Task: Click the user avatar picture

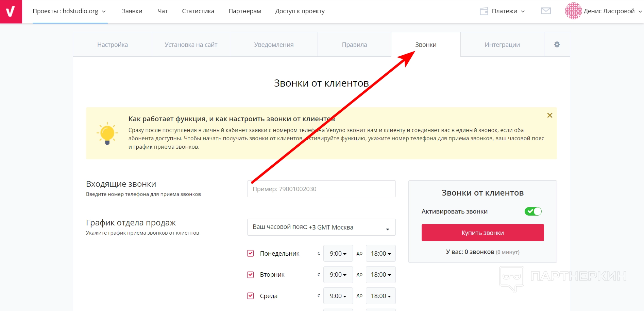Action: coord(573,11)
